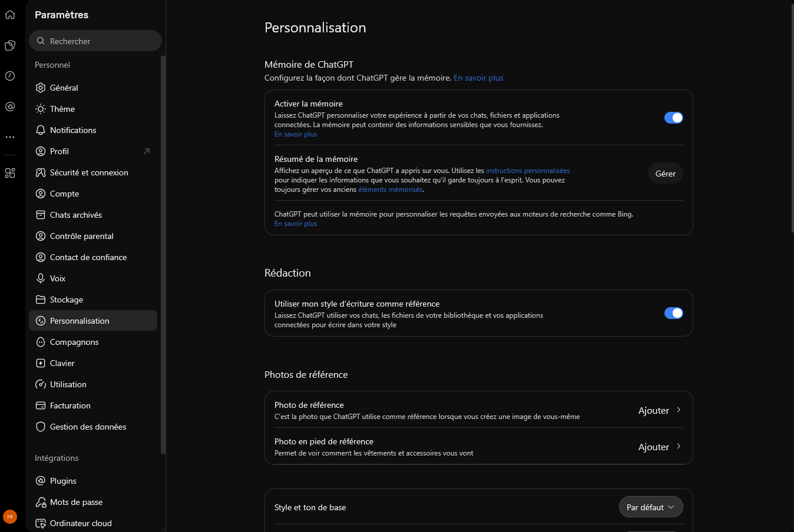Click the Contrôle parental icon

click(41, 236)
